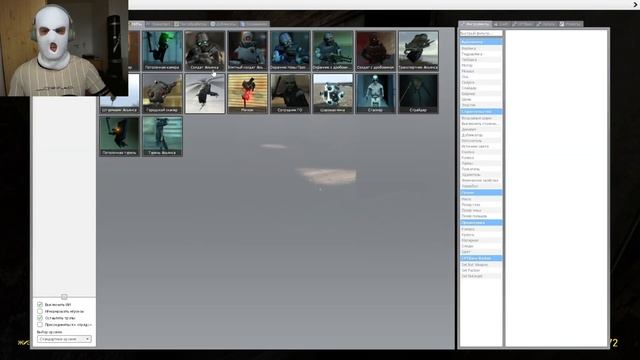Collapse the VJ Base tool category header
Viewport: 640px width, 360px height.
pos(481,258)
